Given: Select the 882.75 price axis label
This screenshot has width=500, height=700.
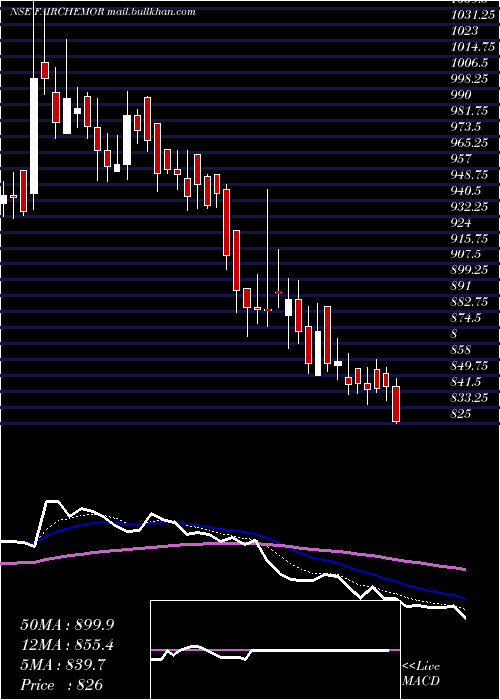Looking at the screenshot, I should pyautogui.click(x=470, y=302).
